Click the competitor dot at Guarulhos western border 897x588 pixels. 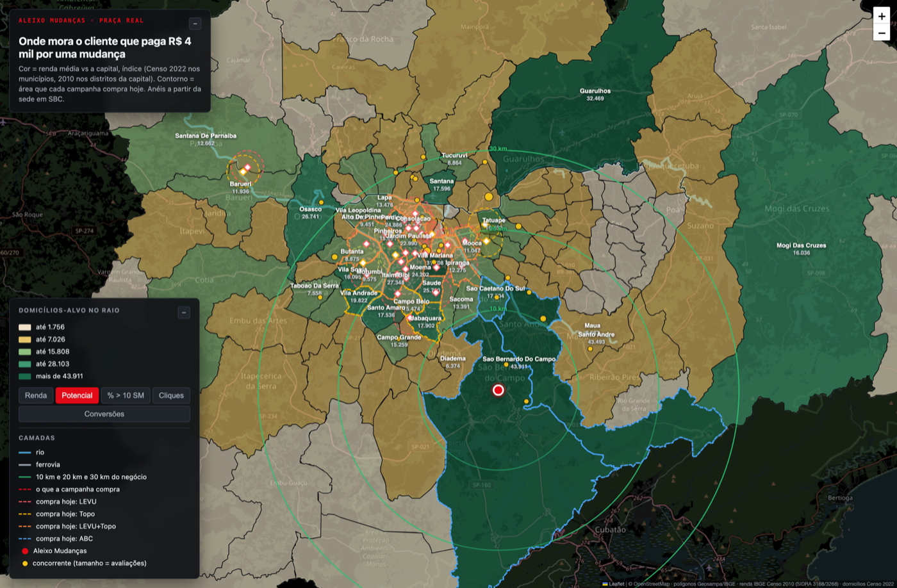click(x=485, y=162)
